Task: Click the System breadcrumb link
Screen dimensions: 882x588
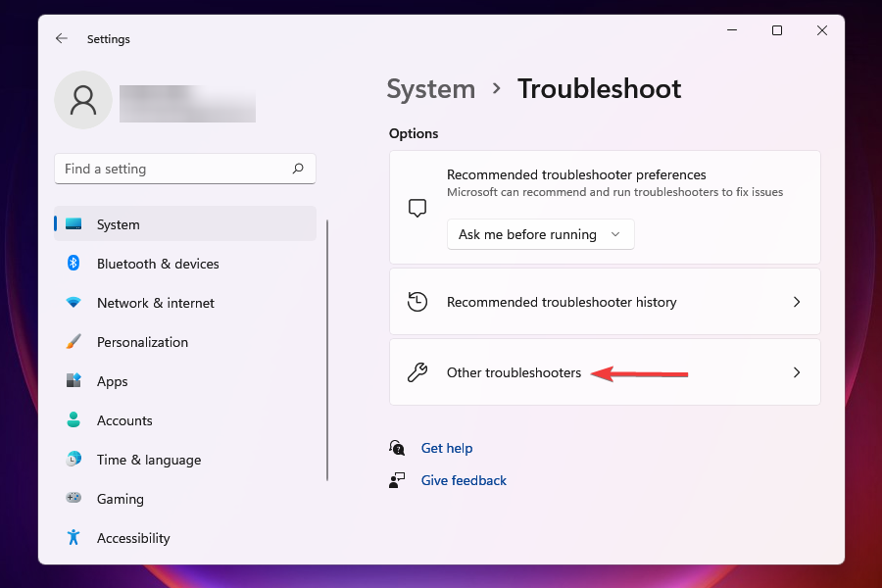Action: pyautogui.click(x=430, y=89)
